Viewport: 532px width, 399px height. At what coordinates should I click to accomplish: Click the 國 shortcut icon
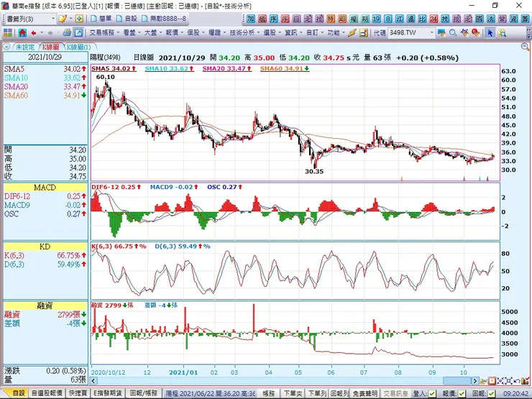coord(480,19)
